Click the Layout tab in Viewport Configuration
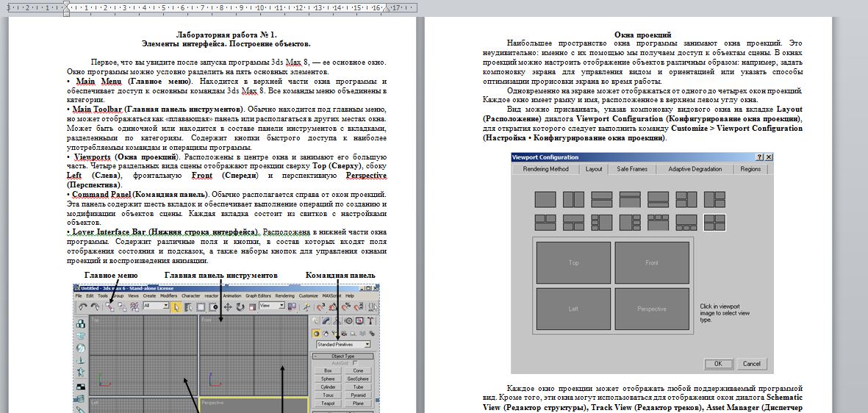 point(594,169)
